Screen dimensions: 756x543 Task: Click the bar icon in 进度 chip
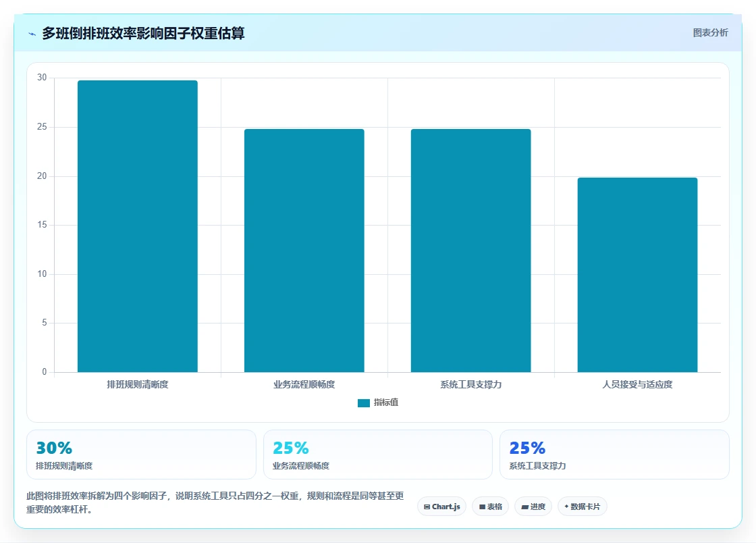[525, 507]
